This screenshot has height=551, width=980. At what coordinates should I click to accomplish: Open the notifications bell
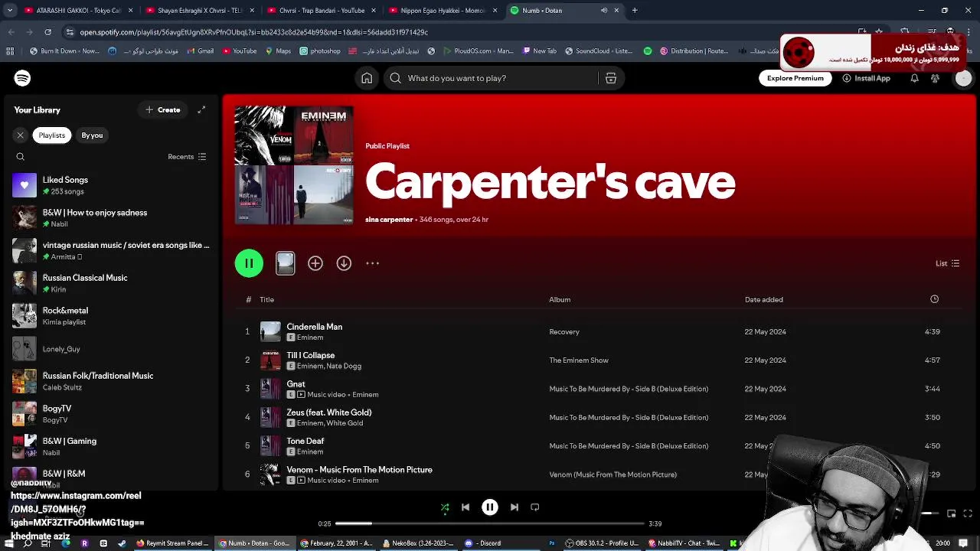pyautogui.click(x=914, y=78)
